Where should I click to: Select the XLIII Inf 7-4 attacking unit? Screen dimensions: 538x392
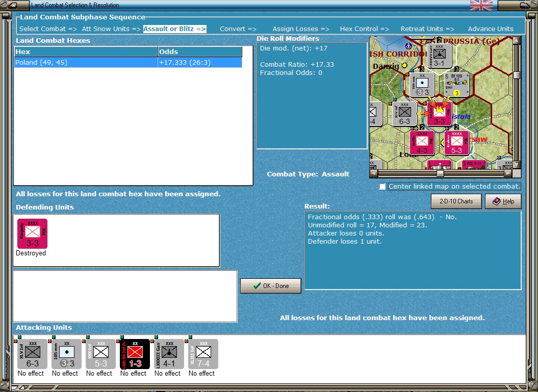click(203, 354)
